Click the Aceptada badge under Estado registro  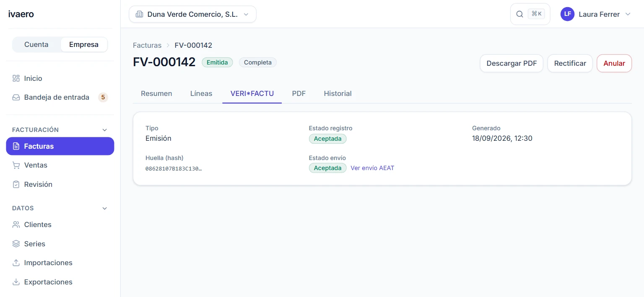pos(327,139)
